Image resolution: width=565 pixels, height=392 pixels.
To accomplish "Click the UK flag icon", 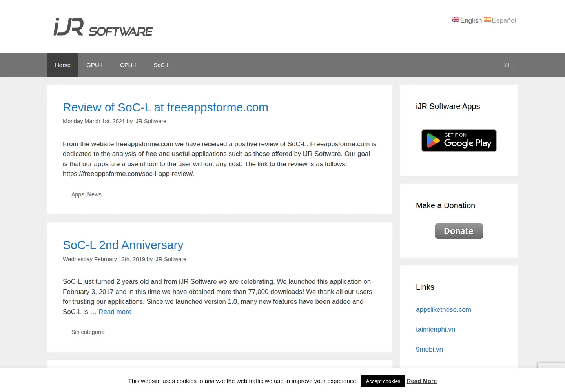I will pos(456,19).
